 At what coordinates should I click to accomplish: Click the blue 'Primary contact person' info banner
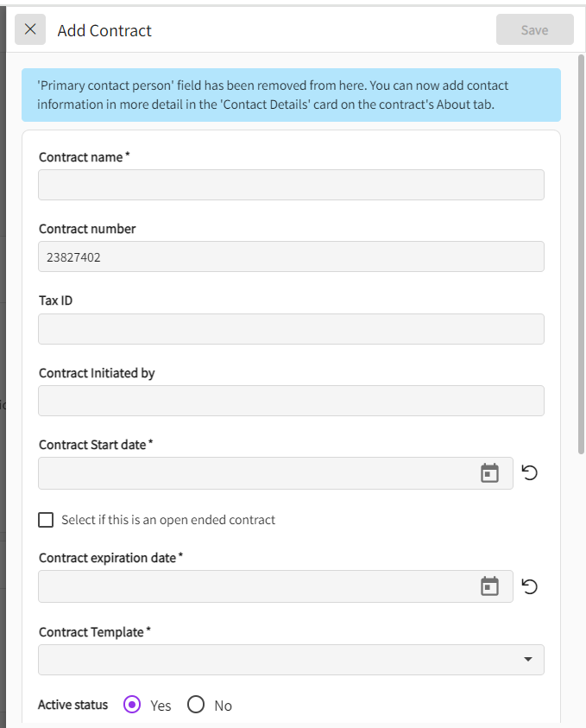[291, 95]
